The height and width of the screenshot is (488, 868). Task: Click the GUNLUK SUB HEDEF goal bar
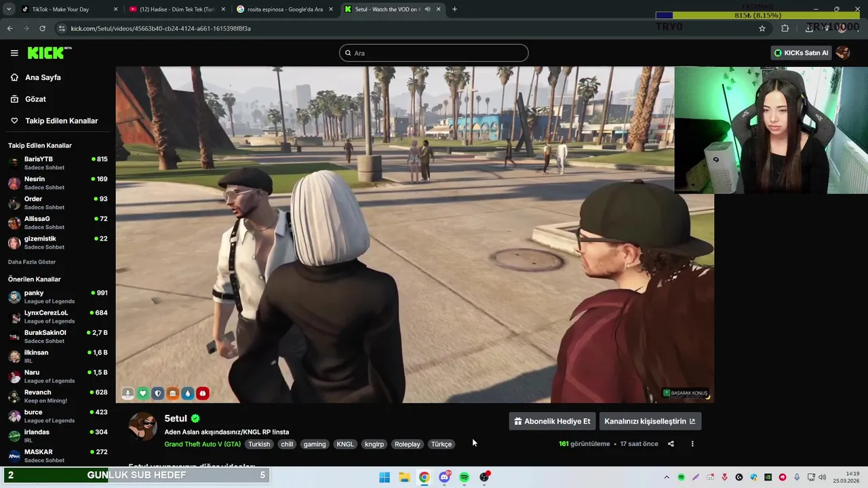tap(136, 475)
